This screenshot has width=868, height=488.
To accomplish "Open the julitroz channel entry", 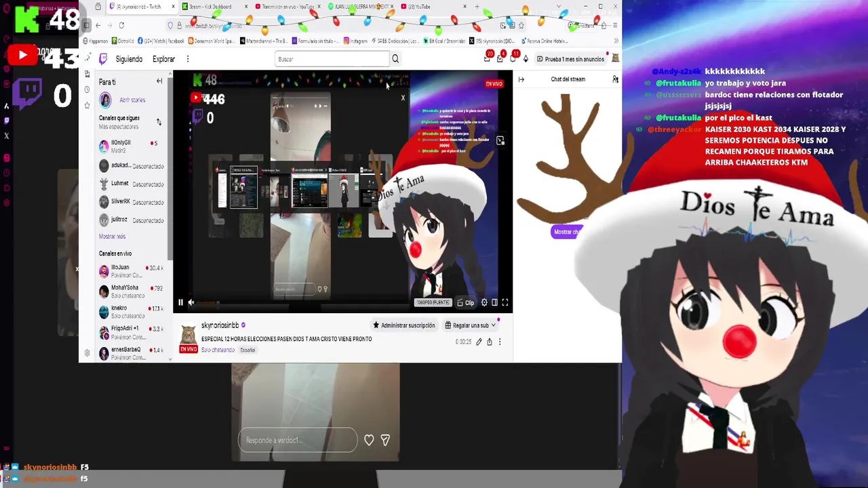I will (x=131, y=220).
